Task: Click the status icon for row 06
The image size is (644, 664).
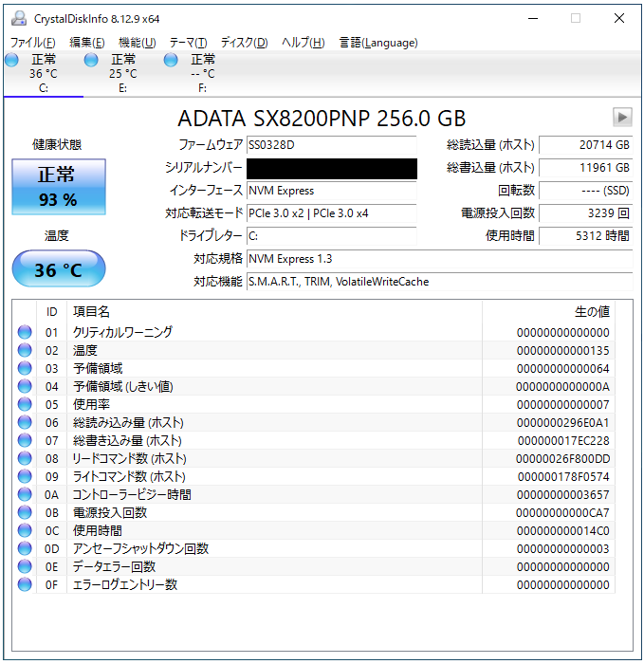Action: 25,422
